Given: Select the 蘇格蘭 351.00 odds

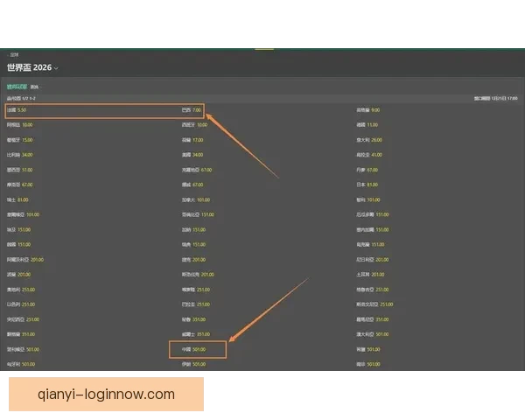Looking at the screenshot, I should (21, 334).
